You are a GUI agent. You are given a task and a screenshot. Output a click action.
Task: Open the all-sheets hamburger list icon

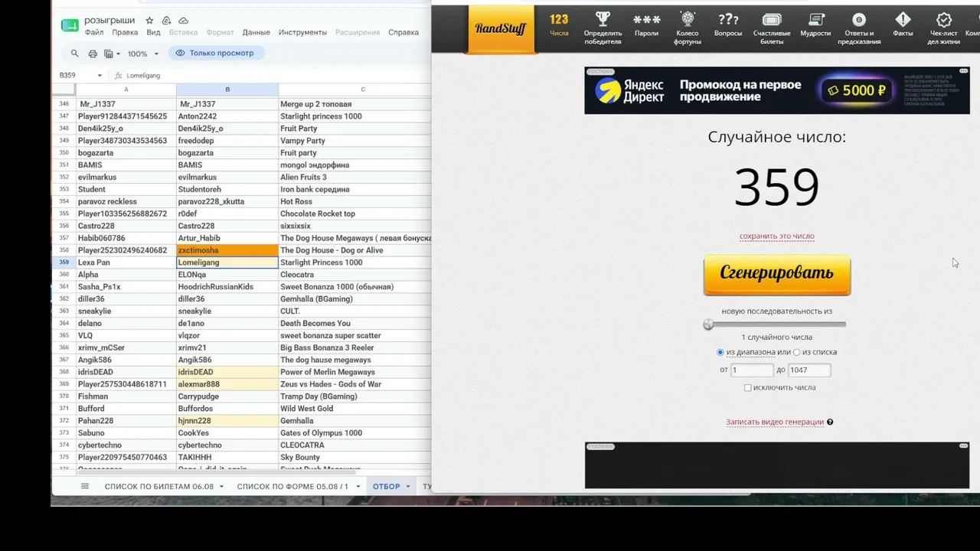pos(86,486)
